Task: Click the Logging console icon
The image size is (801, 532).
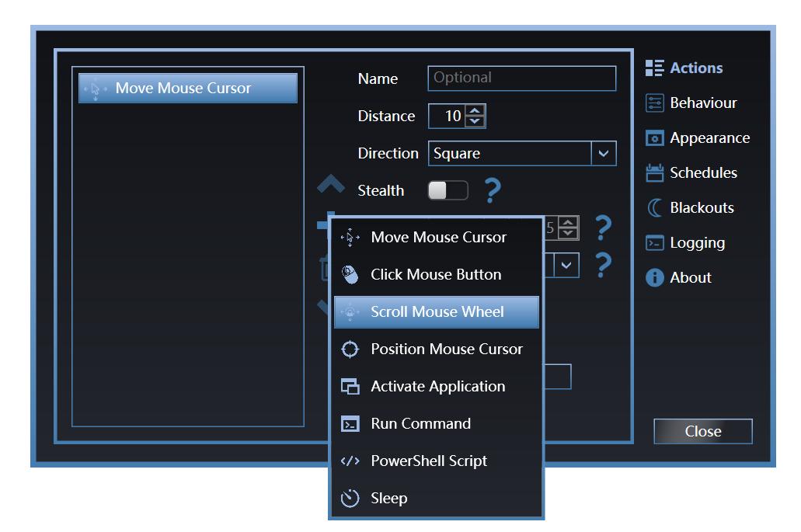Action: tap(654, 242)
